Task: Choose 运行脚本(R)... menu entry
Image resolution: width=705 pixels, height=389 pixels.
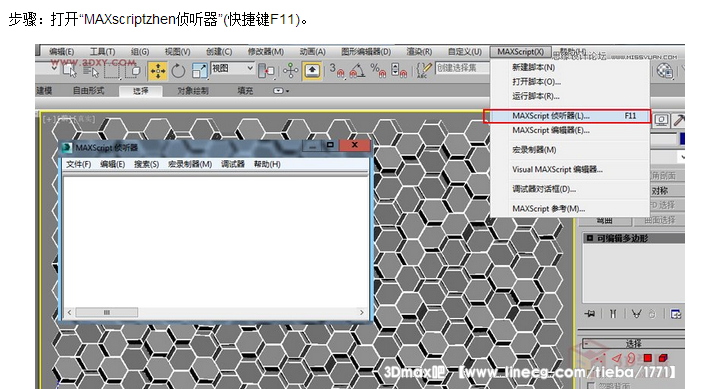Action: click(535, 96)
